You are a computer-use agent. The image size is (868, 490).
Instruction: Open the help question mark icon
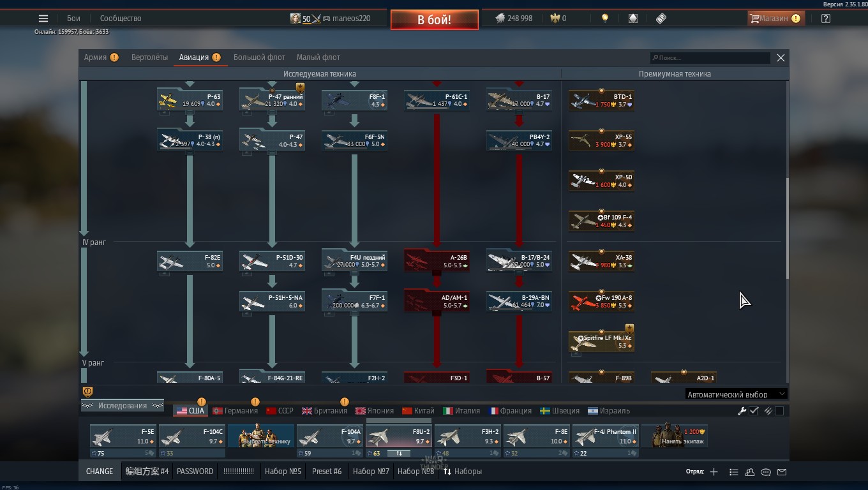pos(826,19)
